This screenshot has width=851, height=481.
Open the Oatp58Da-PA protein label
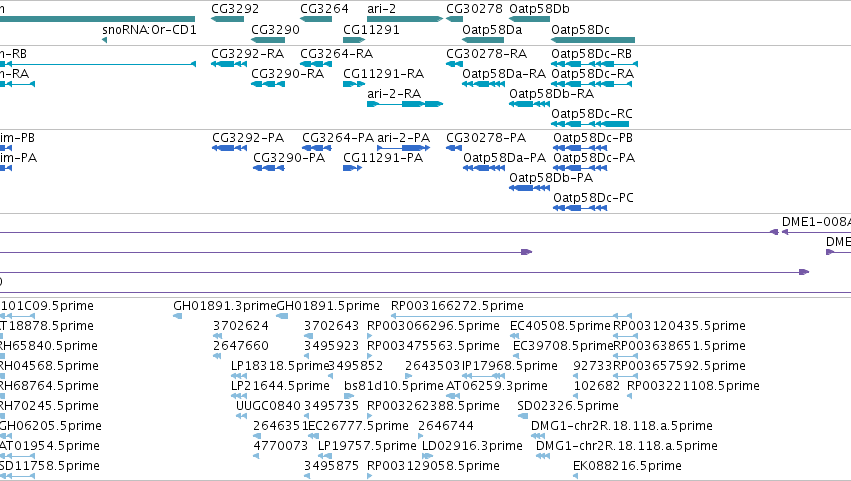click(x=505, y=157)
